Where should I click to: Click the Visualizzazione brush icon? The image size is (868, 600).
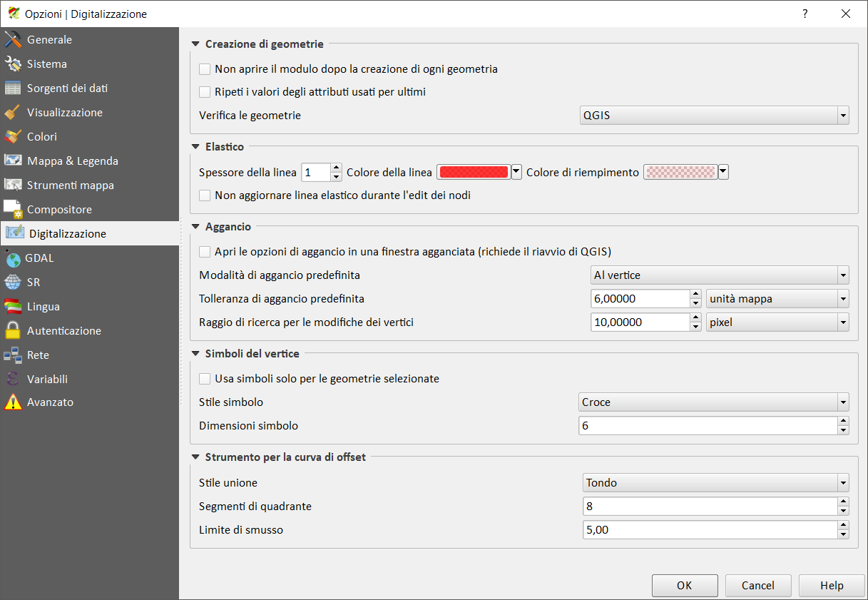pyautogui.click(x=14, y=113)
